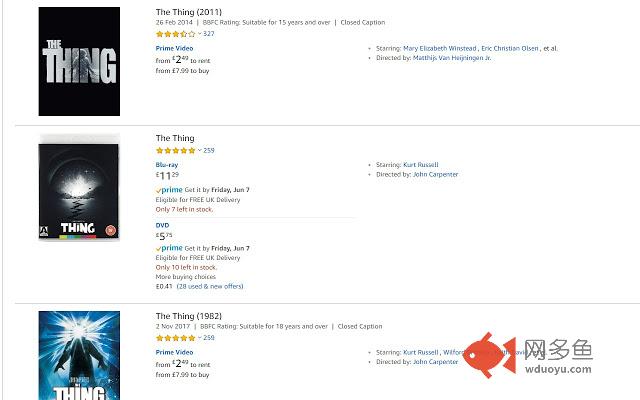Click The Thing (1982) blue poster thumbnail

pos(79,356)
